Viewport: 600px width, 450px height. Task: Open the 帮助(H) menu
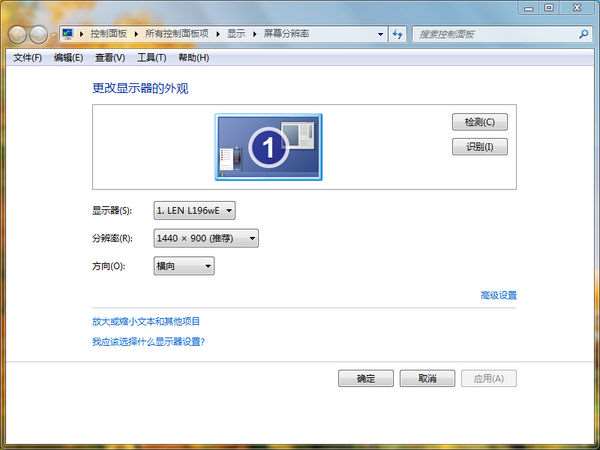(194, 58)
